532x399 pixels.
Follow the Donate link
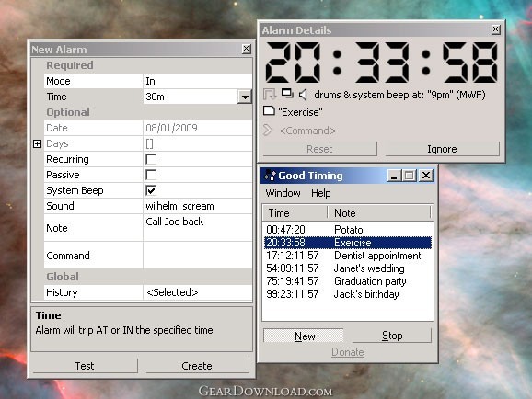tap(347, 352)
